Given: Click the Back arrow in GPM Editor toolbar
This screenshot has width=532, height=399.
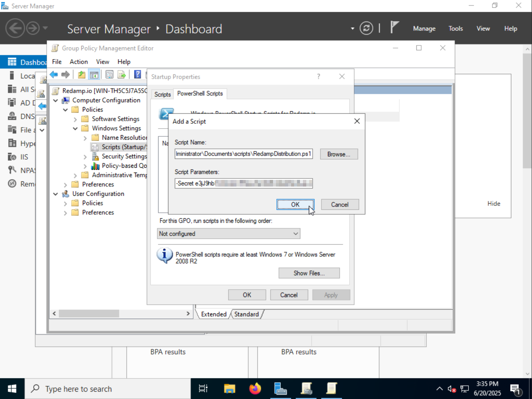Looking at the screenshot, I should (x=54, y=75).
